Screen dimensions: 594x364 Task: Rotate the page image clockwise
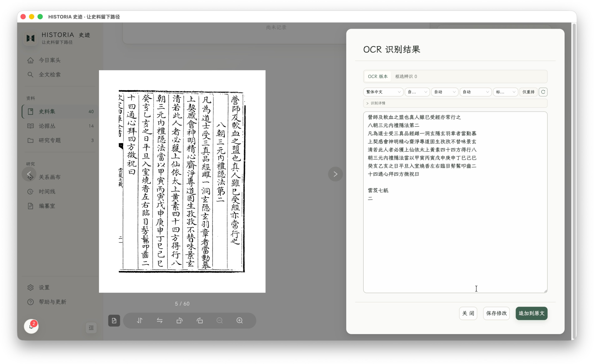[200, 321]
